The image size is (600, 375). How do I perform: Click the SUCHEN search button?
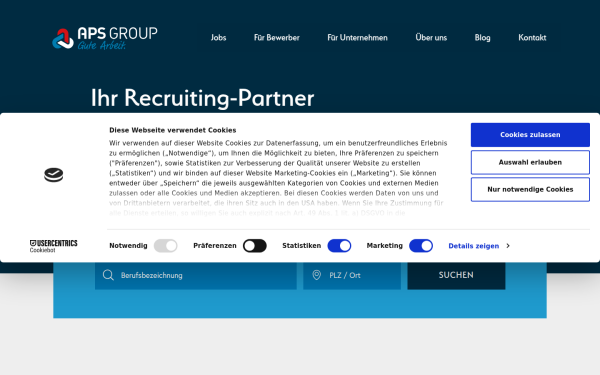pos(456,275)
